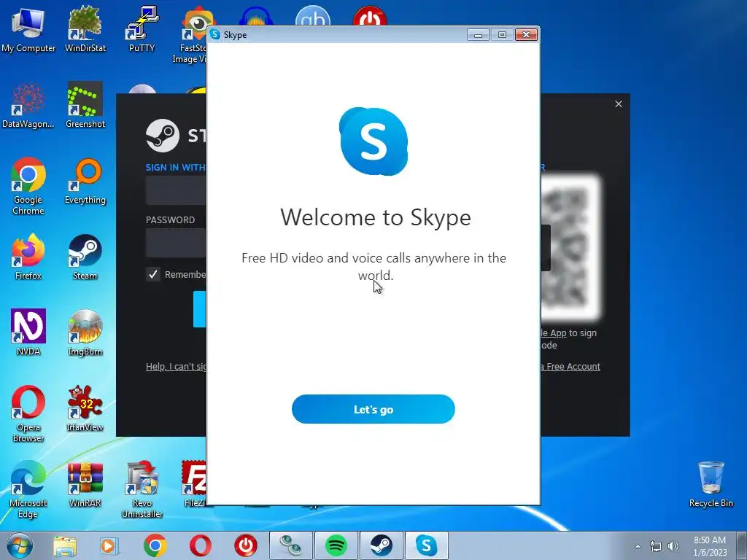The height and width of the screenshot is (560, 747).
Task: Launch Firefox desktop shortcut
Action: pyautogui.click(x=28, y=257)
